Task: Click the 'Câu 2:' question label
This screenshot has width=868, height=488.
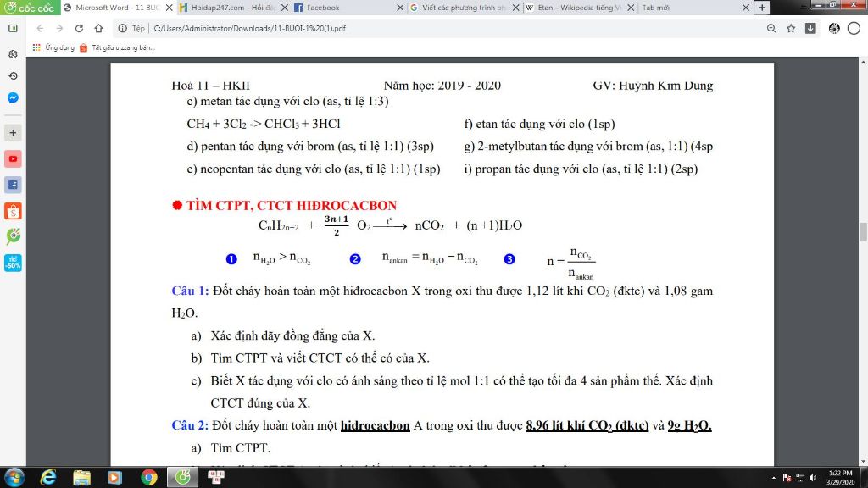Action: 190,425
